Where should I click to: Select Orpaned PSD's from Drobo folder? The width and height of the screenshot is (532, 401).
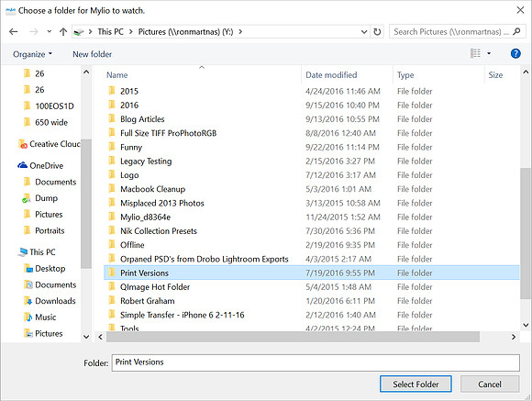tap(205, 259)
